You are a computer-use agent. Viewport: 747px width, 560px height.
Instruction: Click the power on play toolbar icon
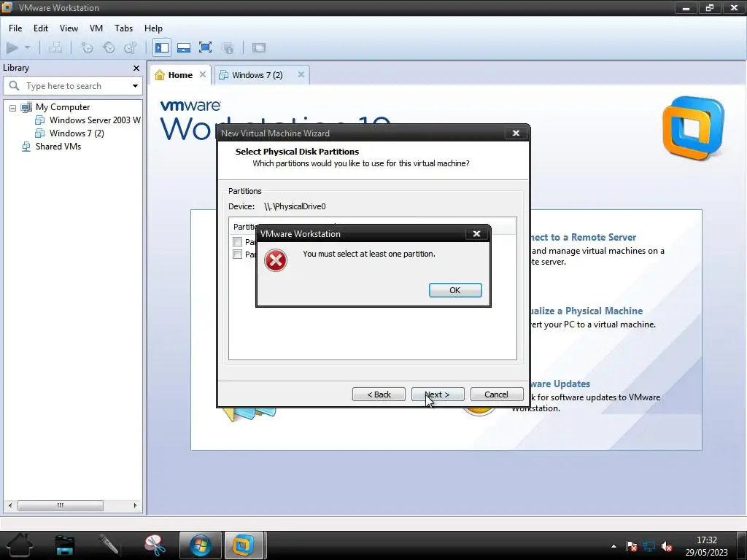(x=12, y=47)
